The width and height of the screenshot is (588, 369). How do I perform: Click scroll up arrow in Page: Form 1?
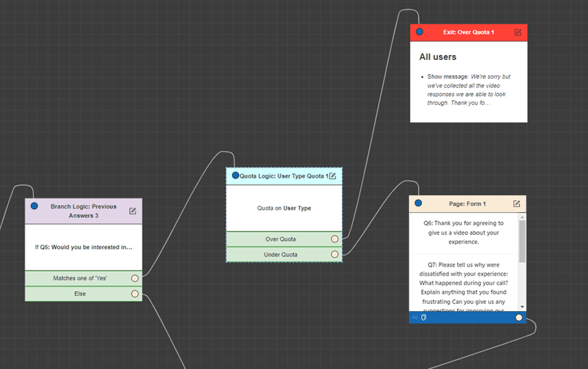click(x=522, y=217)
